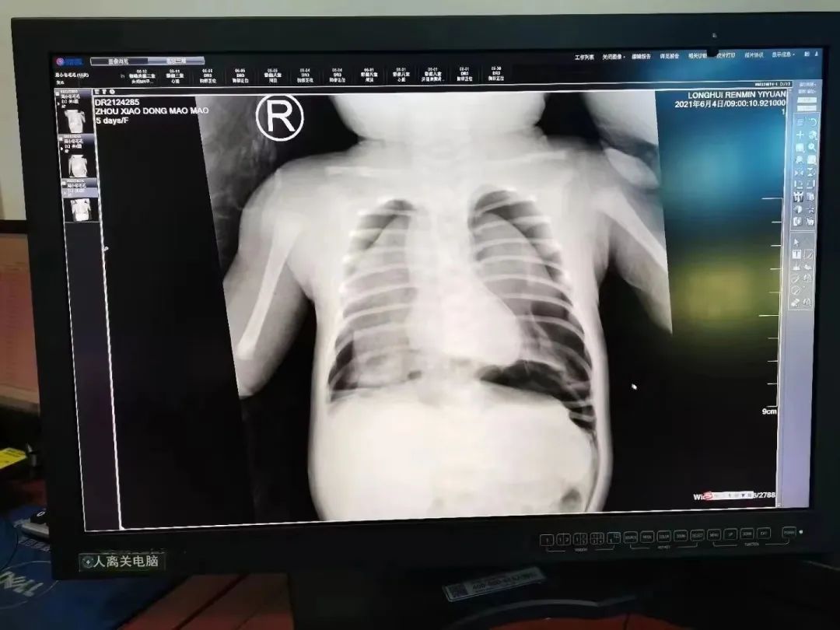This screenshot has width=840, height=630.
Task: Choose the magnifier zoom tool
Action: pyautogui.click(x=813, y=147)
